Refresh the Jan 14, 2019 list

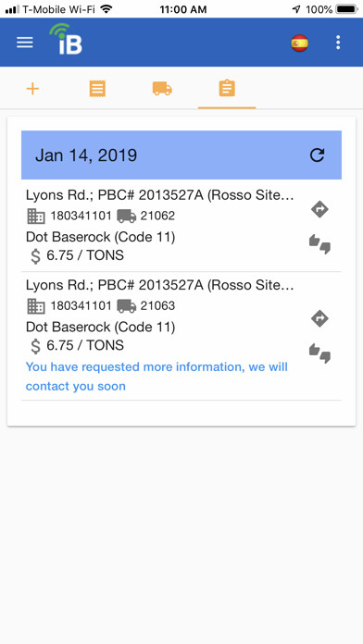(317, 155)
